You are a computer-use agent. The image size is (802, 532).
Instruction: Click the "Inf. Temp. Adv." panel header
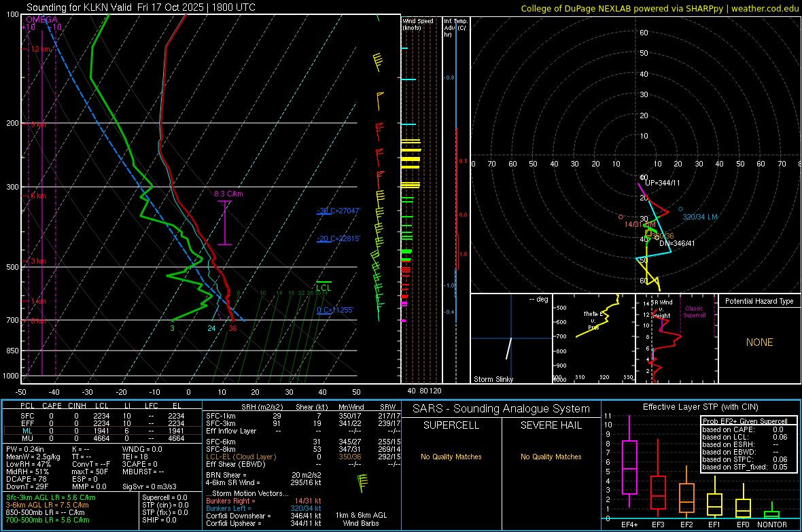click(455, 28)
